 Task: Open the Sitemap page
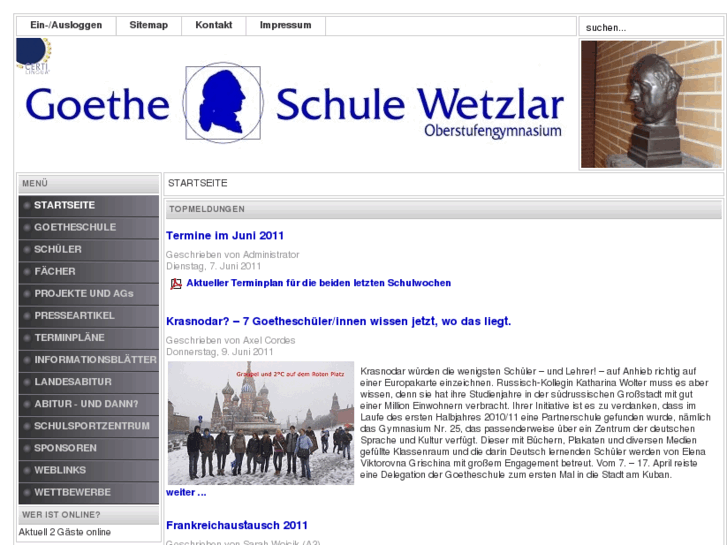(148, 26)
